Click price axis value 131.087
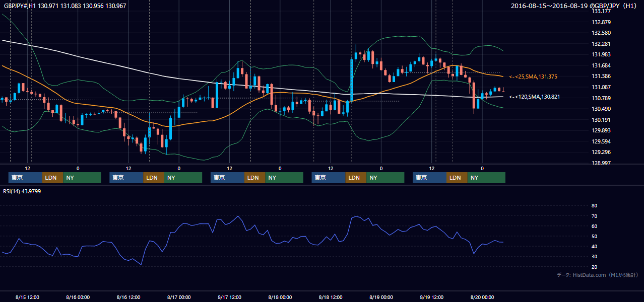This screenshot has width=644, height=302. [601, 87]
